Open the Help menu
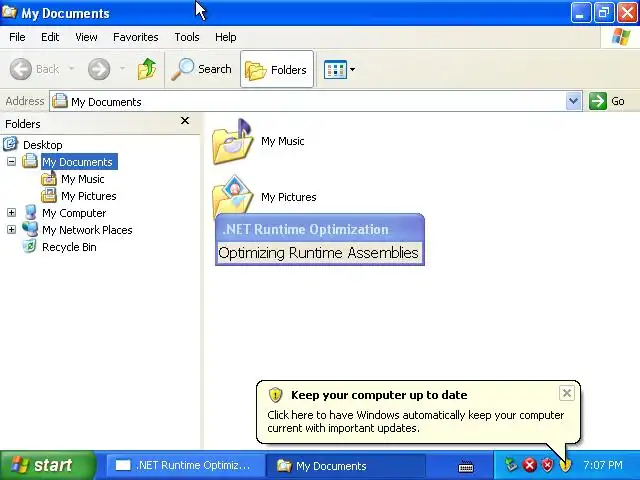The width and height of the screenshot is (640, 480). click(x=226, y=37)
